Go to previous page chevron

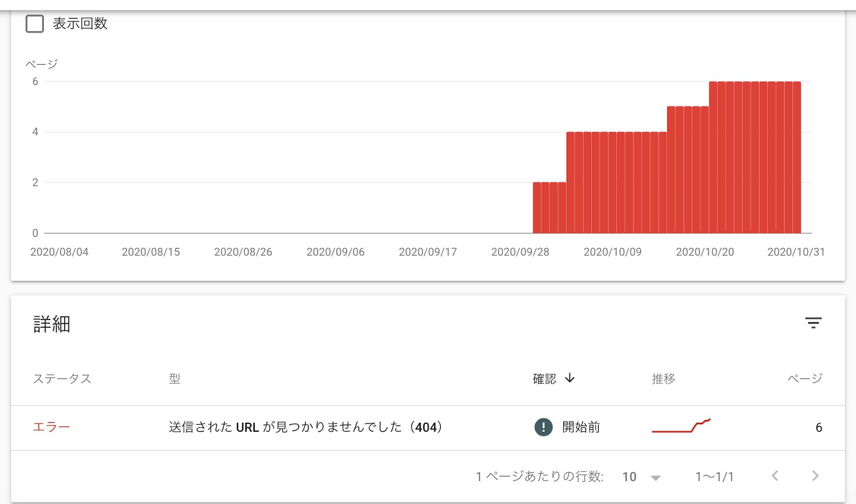[x=775, y=476]
